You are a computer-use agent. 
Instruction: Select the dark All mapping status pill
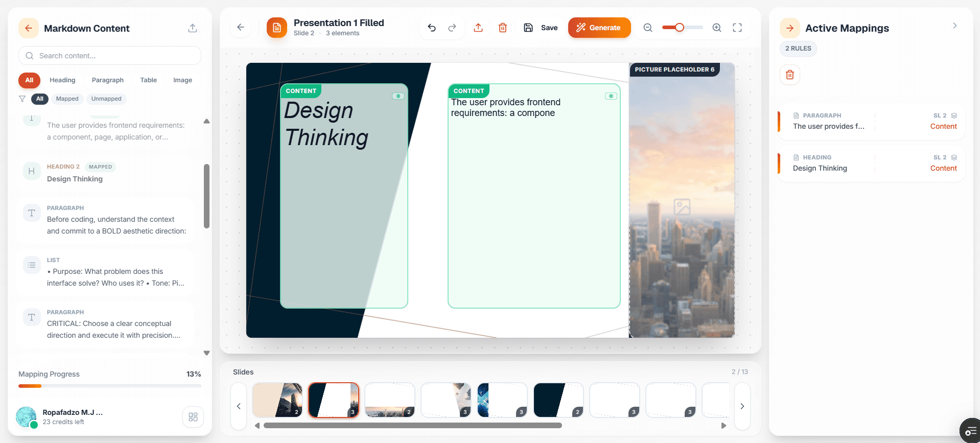click(x=40, y=99)
